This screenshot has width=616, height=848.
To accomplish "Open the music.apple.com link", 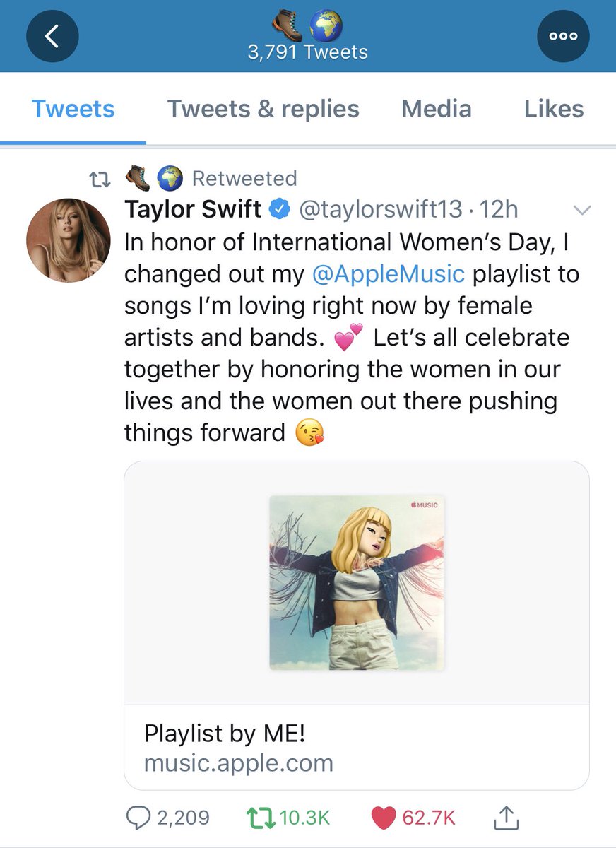I will pyautogui.click(x=238, y=763).
